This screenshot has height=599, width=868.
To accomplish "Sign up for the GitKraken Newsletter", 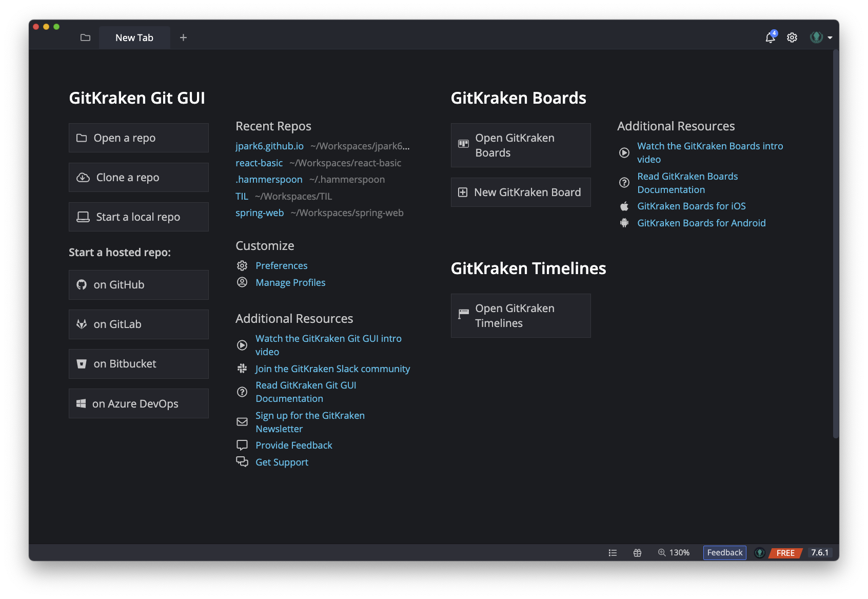I will 310,422.
